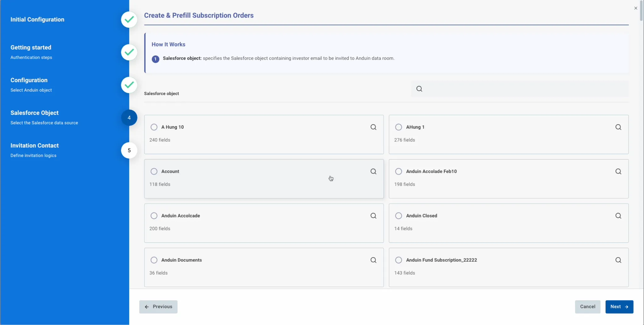644x325 pixels.
Task: Click the Getting started completed checkmark
Action: click(x=129, y=52)
